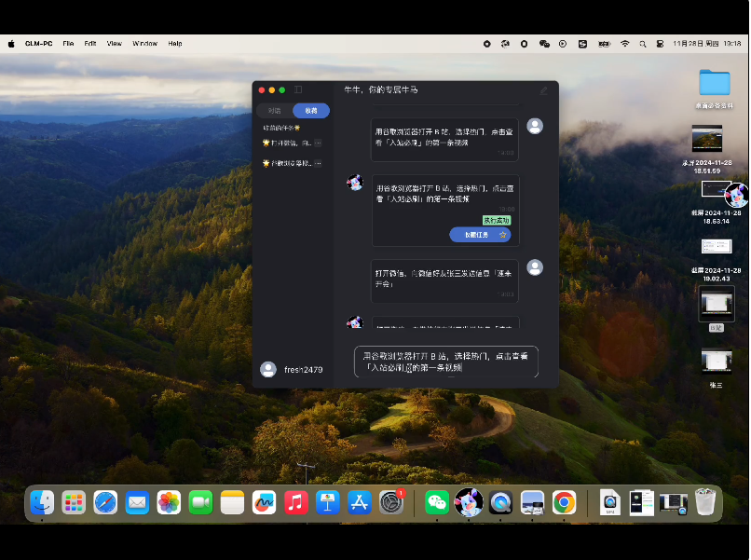Click the Sogou input S icon in menu bar
The width and height of the screenshot is (751, 560).
(582, 44)
